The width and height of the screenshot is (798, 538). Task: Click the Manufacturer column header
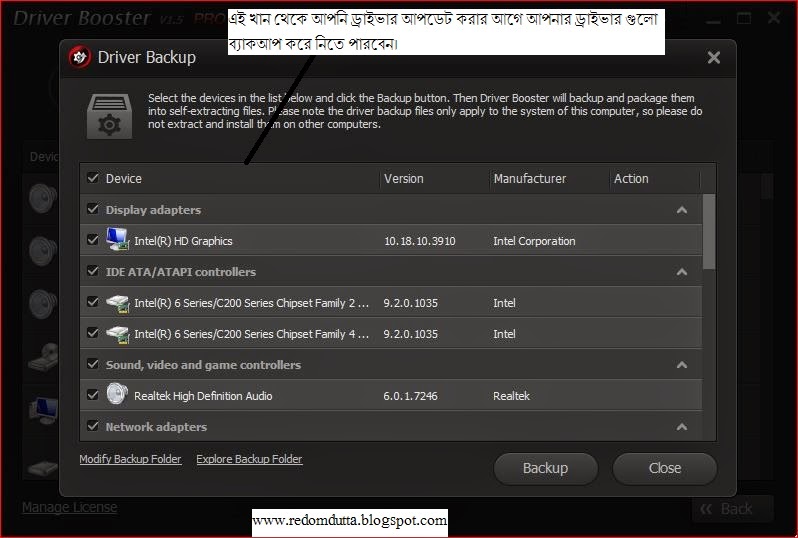tap(529, 179)
